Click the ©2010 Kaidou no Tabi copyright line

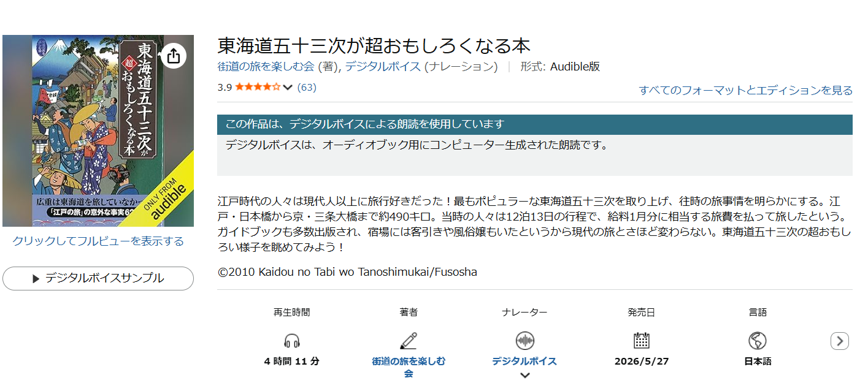(347, 271)
